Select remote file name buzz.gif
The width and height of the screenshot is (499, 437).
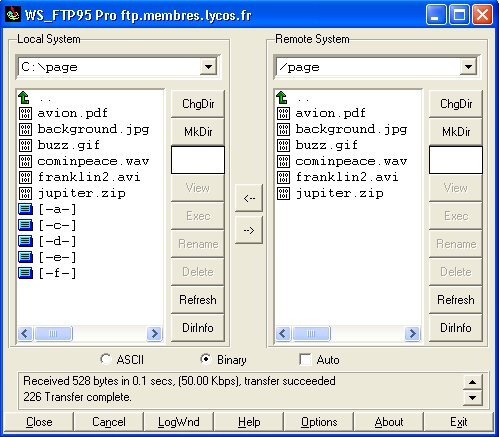tap(326, 145)
